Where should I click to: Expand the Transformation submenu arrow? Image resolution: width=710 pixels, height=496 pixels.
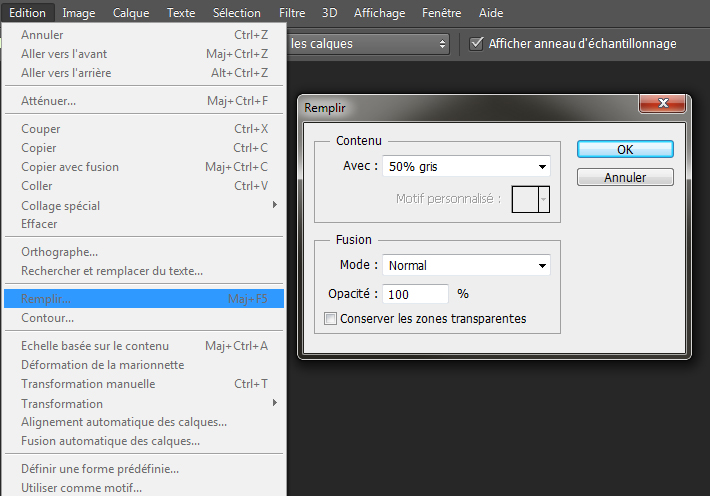(275, 403)
